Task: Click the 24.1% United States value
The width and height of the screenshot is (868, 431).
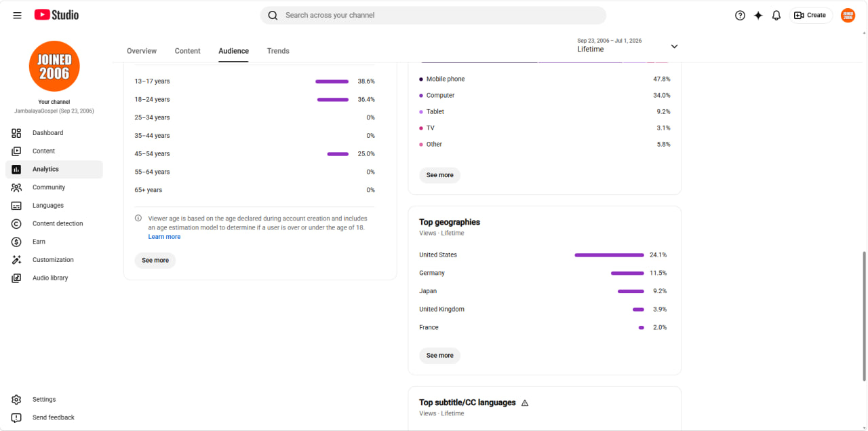Action: point(658,255)
